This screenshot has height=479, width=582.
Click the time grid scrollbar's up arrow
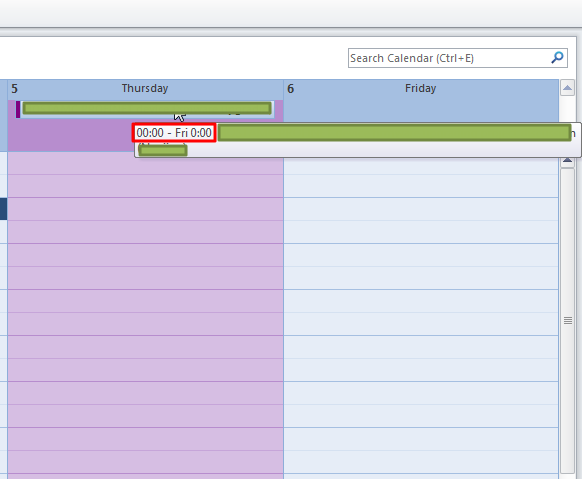567,161
